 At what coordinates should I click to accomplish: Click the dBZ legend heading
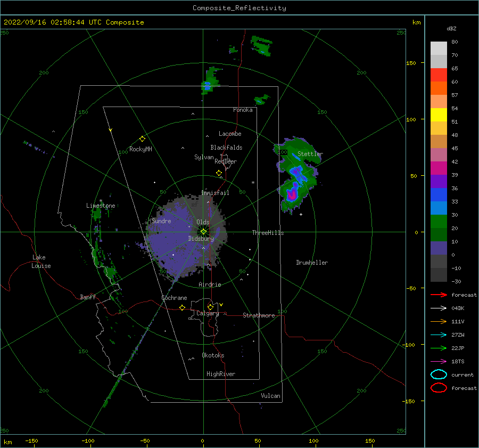coord(451,28)
